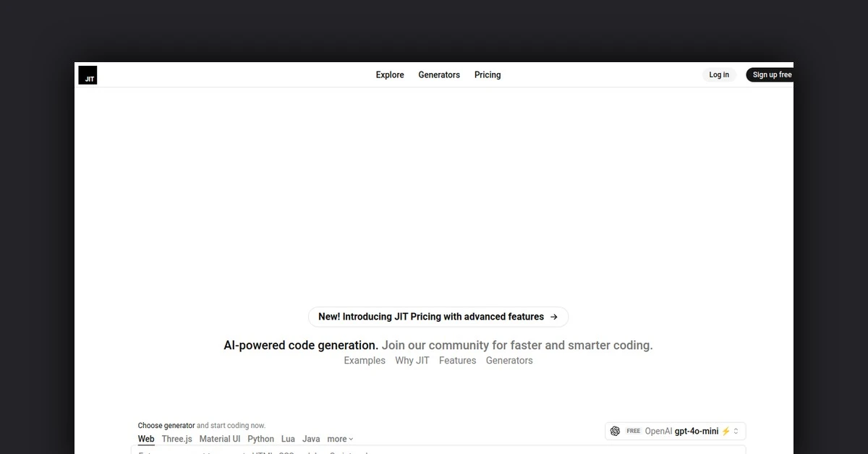868x454 pixels.
Task: Select the Java generator
Action: click(x=311, y=438)
